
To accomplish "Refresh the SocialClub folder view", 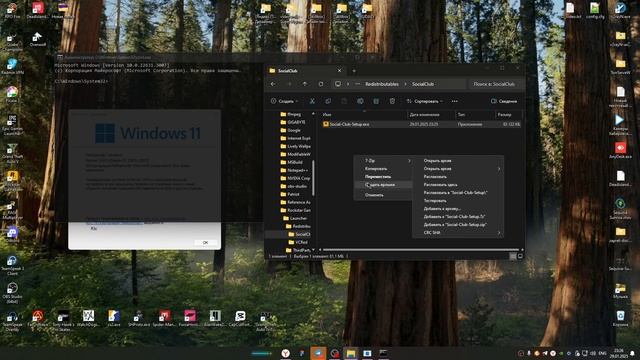I will pyautogui.click(x=321, y=84).
